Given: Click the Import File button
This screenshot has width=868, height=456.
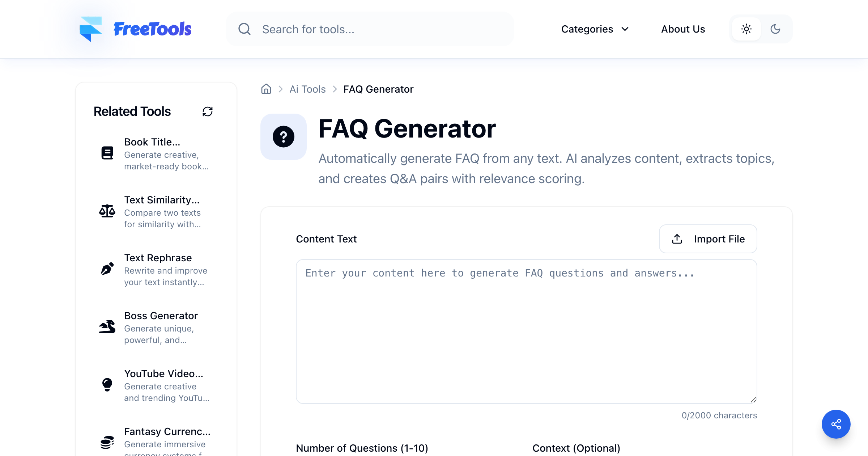Looking at the screenshot, I should coord(708,239).
